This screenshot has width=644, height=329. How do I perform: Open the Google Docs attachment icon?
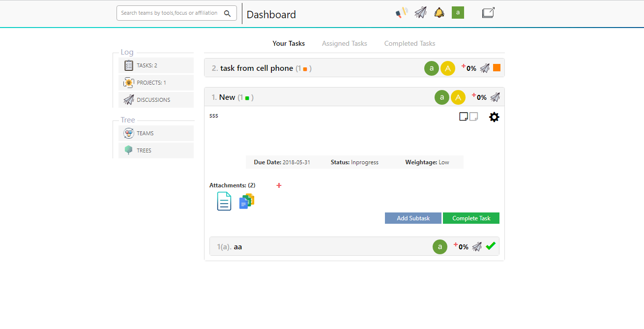pos(247,201)
